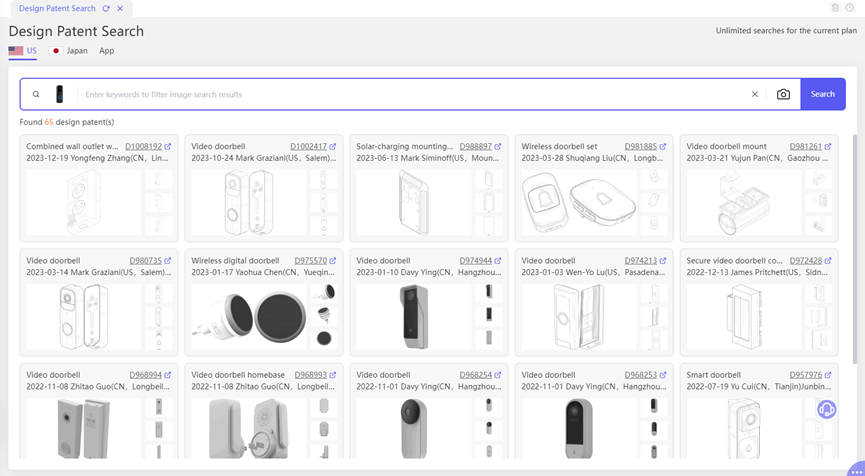Click the keyword filter input field
865x476 pixels.
(x=410, y=94)
